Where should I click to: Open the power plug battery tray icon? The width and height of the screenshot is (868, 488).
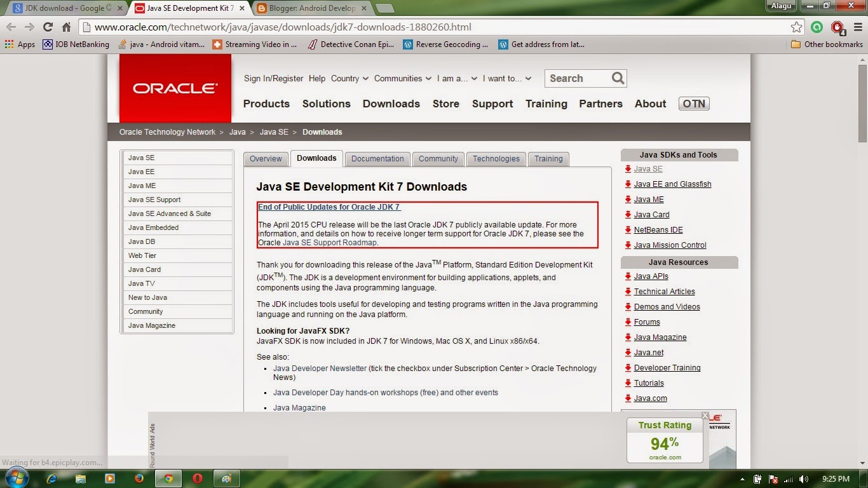[x=757, y=479]
